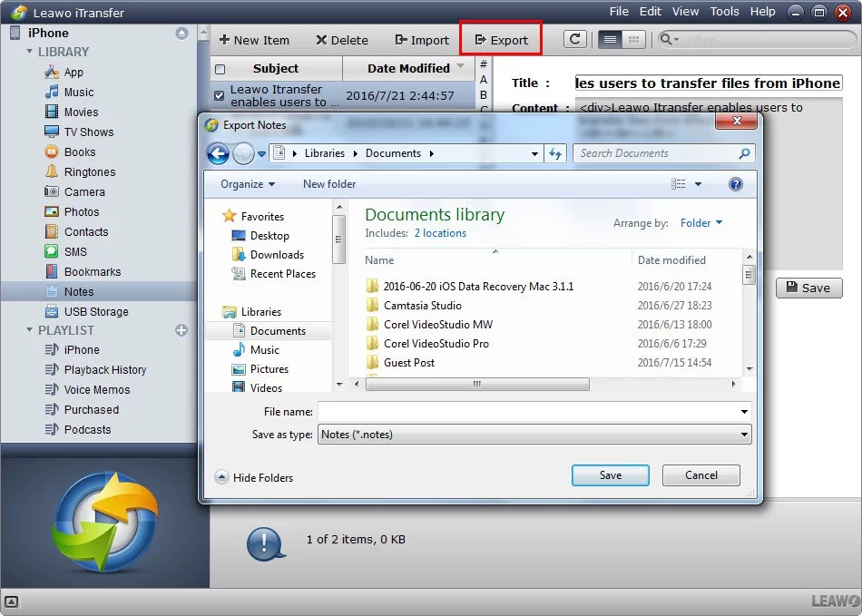
Task: Open the 2 locations link
Action: (440, 233)
